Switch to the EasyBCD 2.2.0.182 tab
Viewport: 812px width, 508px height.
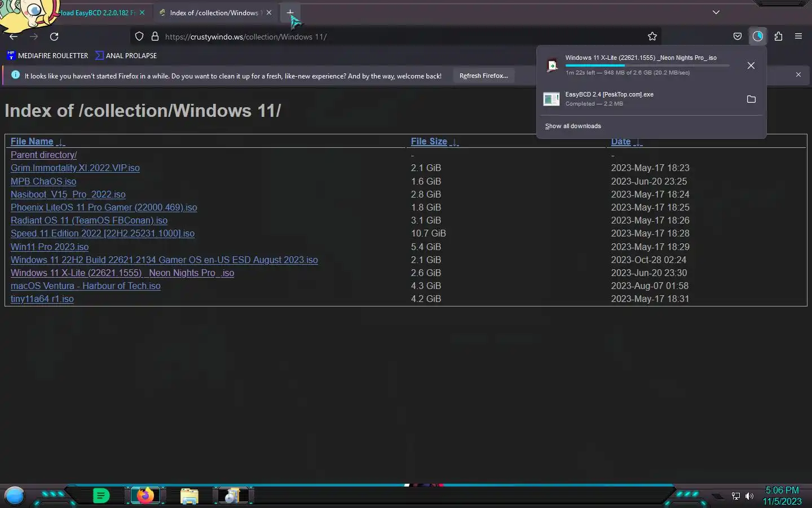click(96, 12)
